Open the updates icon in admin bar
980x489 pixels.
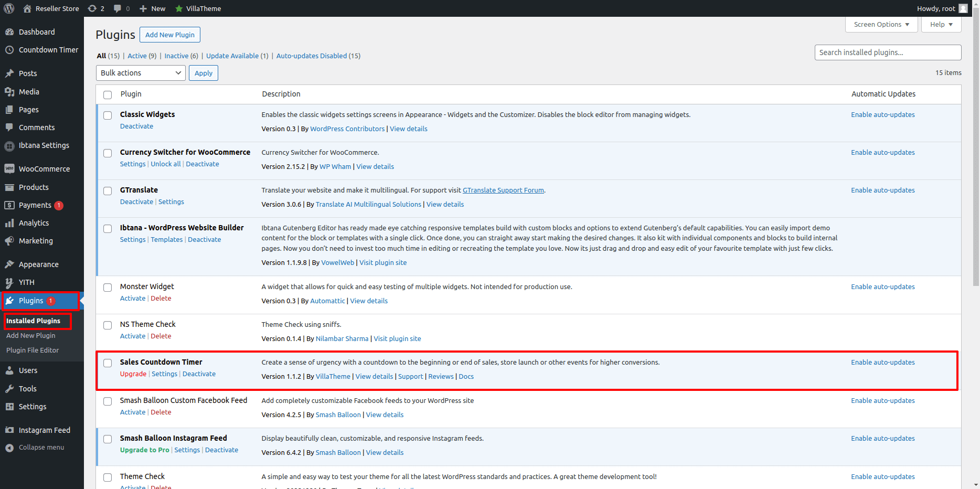point(92,8)
